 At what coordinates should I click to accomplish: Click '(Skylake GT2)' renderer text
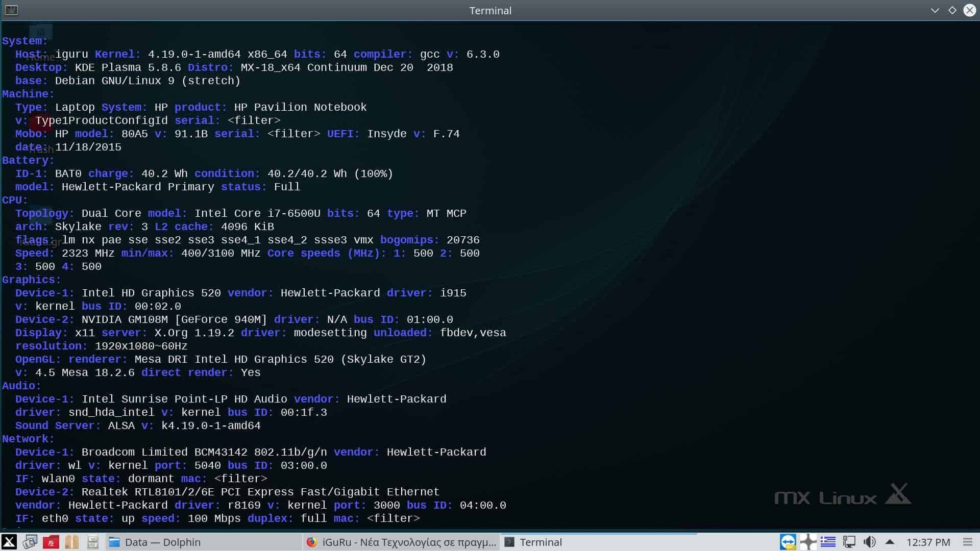click(x=383, y=359)
